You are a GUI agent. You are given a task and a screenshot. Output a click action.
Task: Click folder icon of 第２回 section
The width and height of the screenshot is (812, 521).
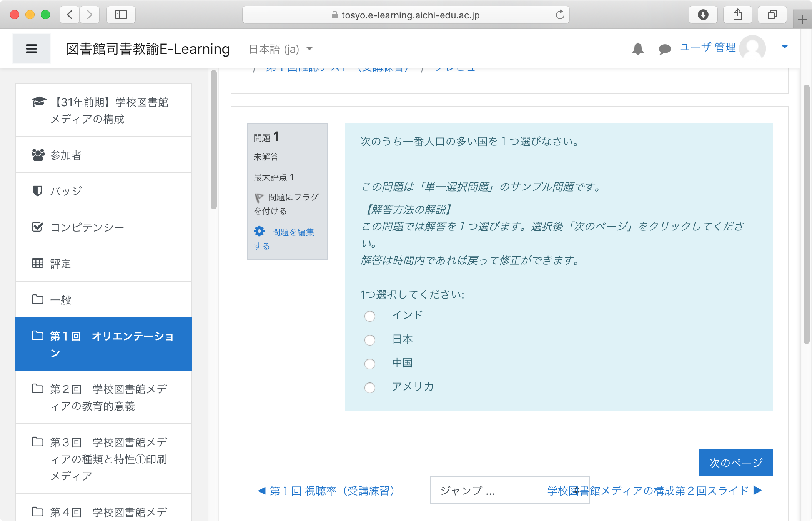37,389
